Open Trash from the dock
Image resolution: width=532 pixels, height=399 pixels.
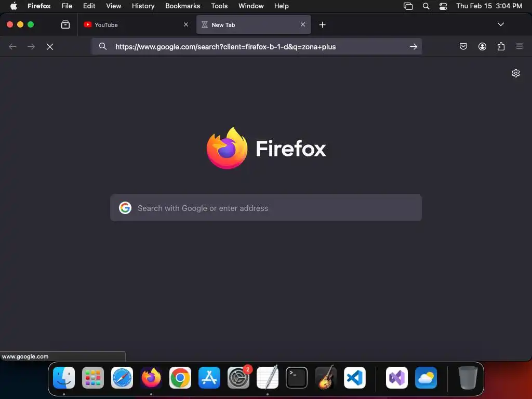coord(468,377)
